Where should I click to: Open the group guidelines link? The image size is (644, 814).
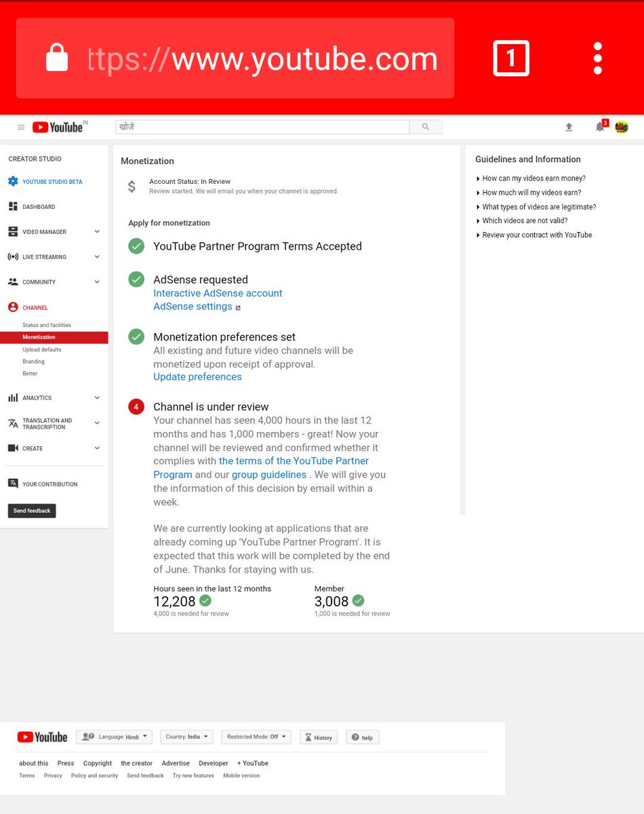click(x=269, y=475)
